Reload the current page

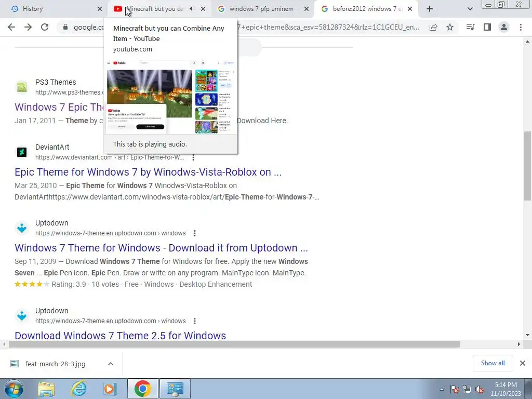coord(45,27)
